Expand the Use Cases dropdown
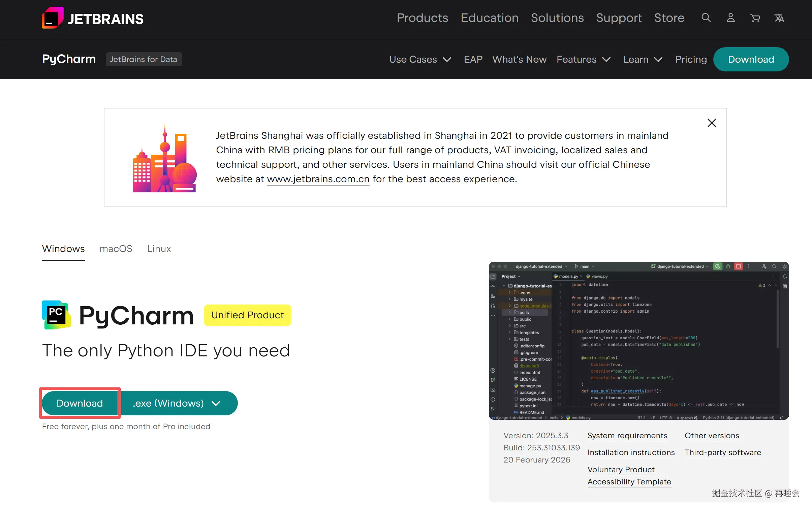This screenshot has height=510, width=812. pyautogui.click(x=420, y=59)
